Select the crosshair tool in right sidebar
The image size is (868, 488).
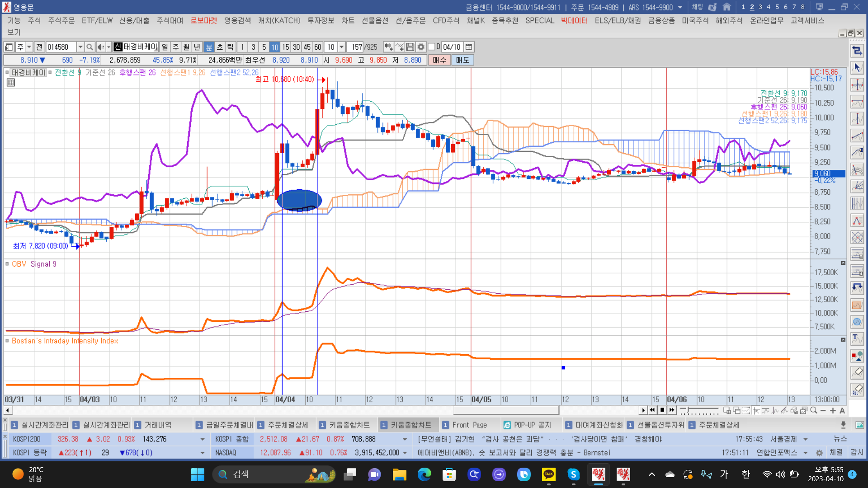click(x=857, y=85)
